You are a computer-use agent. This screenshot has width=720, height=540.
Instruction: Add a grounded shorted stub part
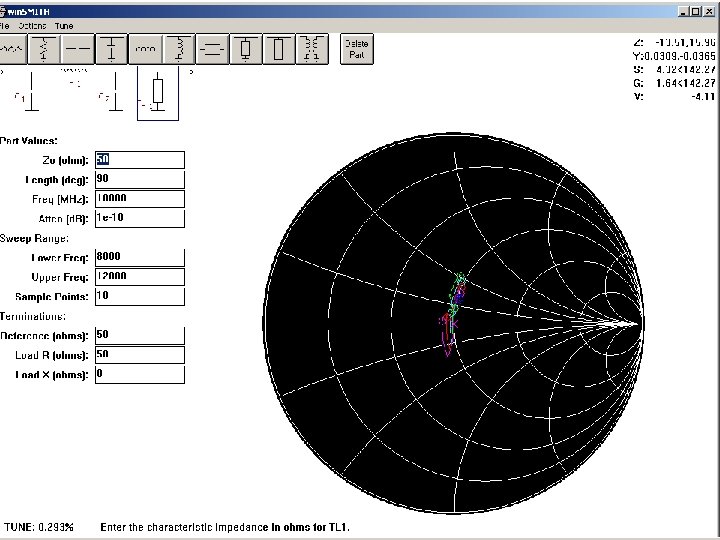tap(246, 49)
